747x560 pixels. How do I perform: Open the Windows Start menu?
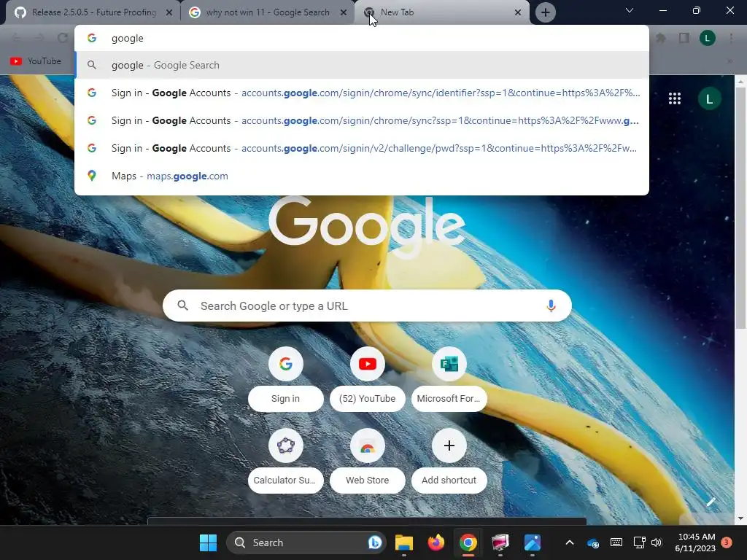[x=208, y=542]
